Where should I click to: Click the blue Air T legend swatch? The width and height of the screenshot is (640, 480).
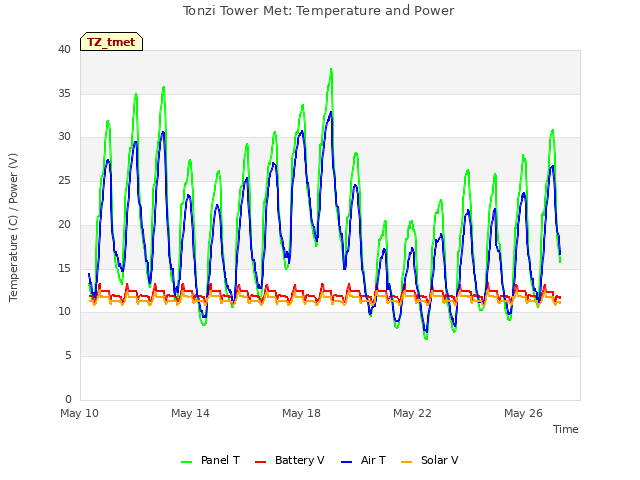click(x=347, y=462)
